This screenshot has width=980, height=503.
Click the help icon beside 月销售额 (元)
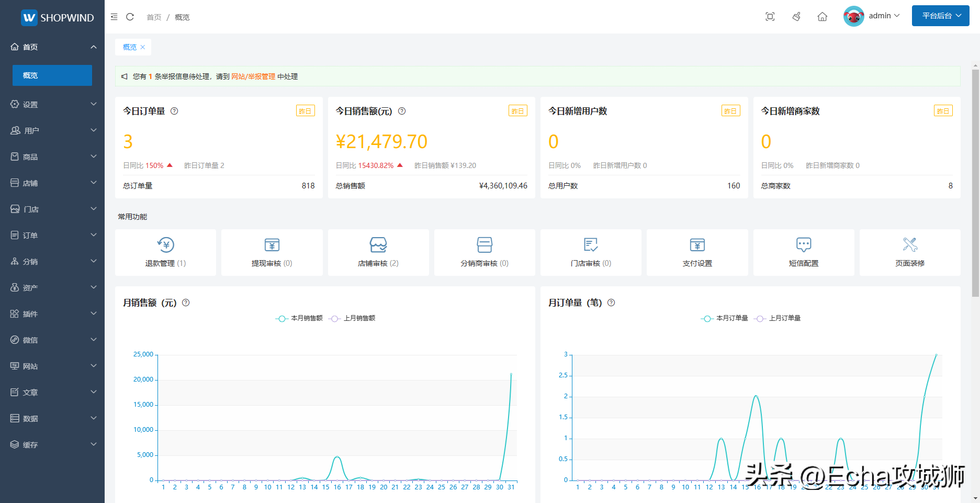coord(186,303)
